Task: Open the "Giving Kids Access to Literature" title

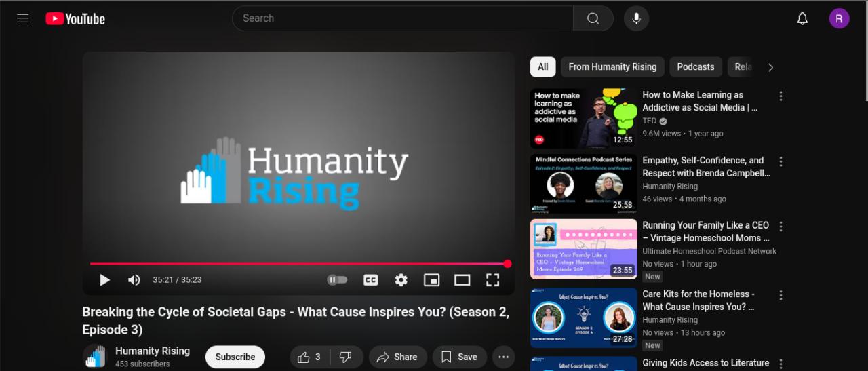Action: (x=706, y=363)
